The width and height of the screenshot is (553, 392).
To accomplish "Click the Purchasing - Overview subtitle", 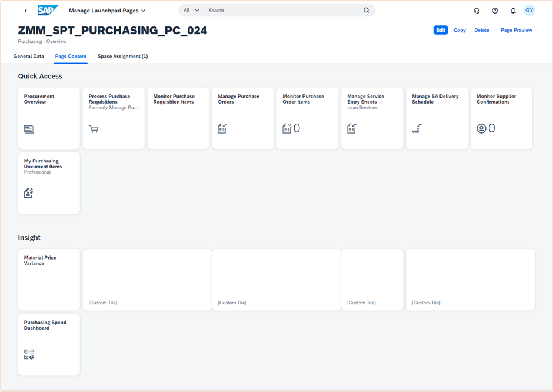I will pos(42,41).
